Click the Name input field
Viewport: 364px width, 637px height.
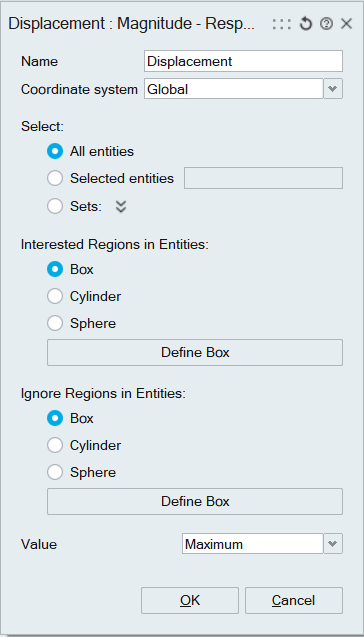(x=243, y=61)
